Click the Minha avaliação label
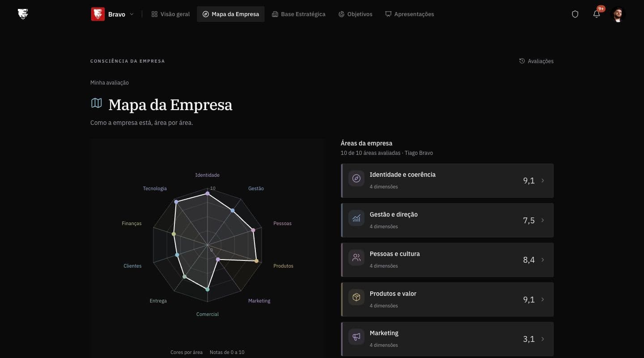This screenshot has height=358, width=644. point(110,83)
